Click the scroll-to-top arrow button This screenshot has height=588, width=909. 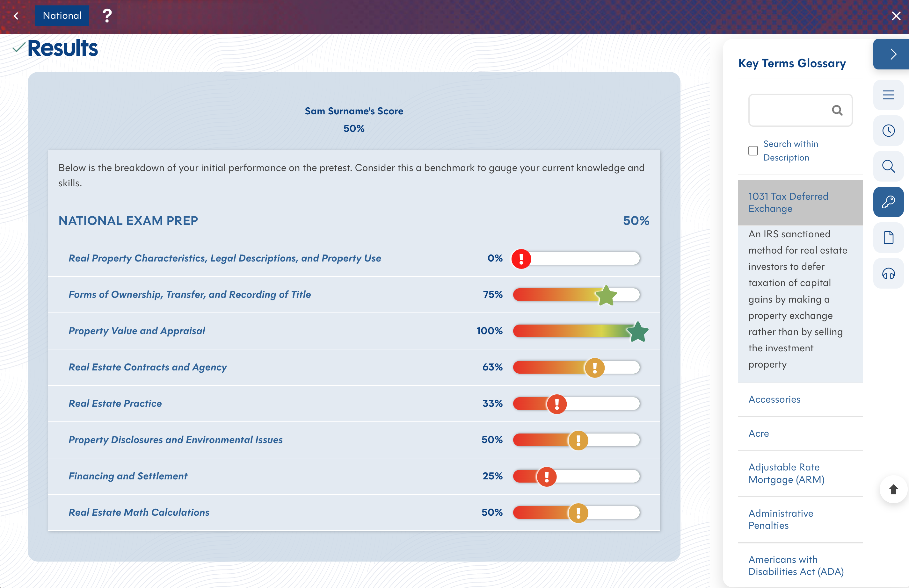pos(893,490)
